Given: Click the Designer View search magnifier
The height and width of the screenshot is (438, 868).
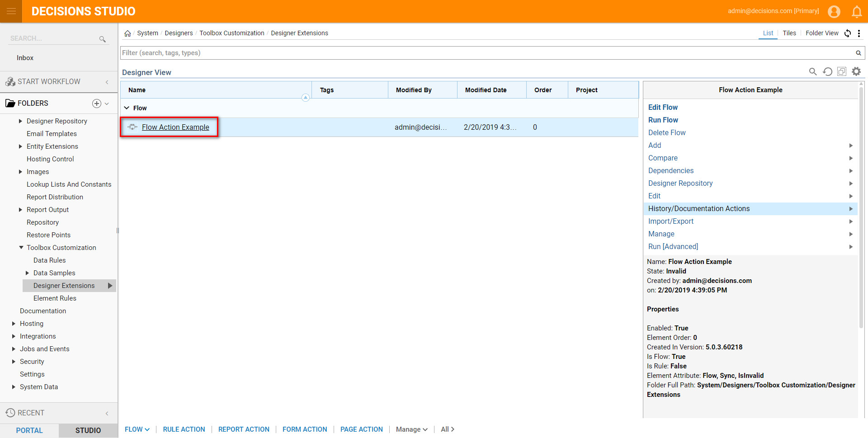Looking at the screenshot, I should point(813,71).
